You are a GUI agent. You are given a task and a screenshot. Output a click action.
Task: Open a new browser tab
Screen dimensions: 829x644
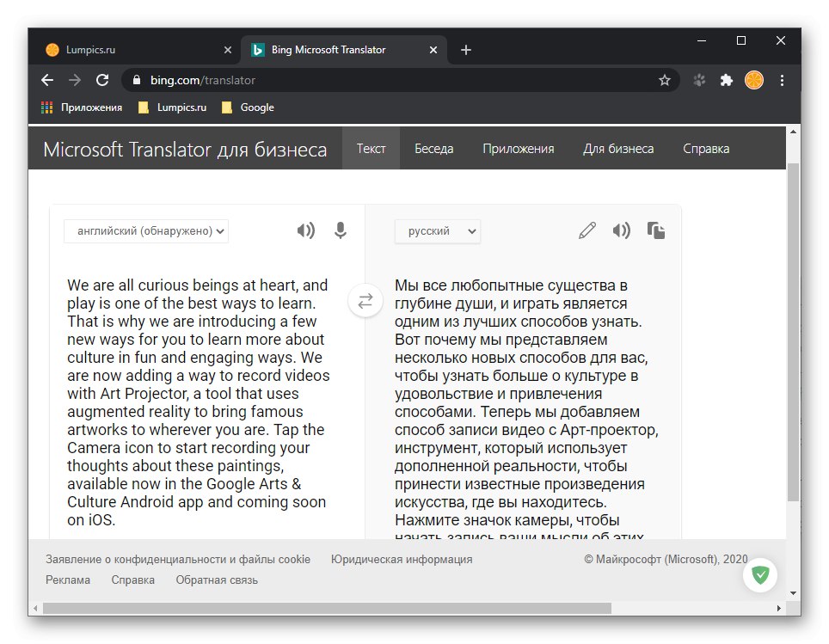(x=466, y=50)
